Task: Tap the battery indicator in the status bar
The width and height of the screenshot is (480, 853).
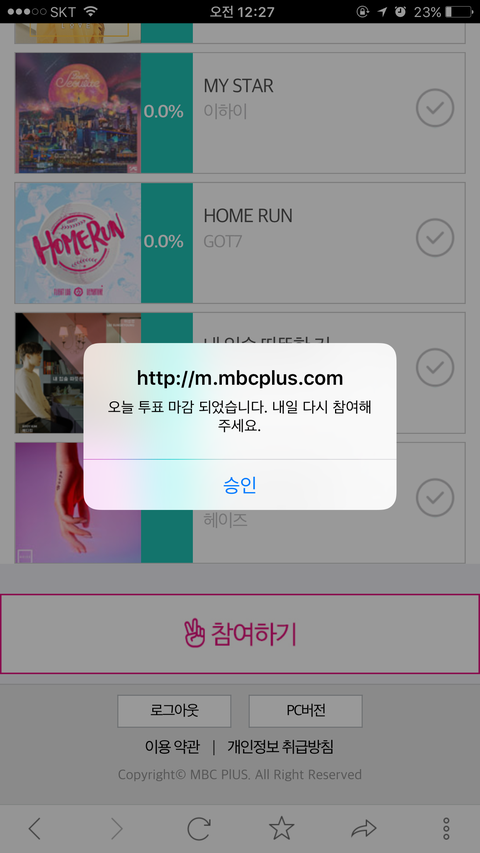Action: click(x=458, y=11)
